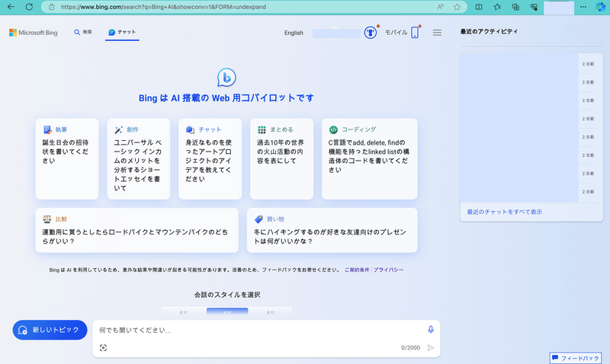This screenshot has height=364, width=610.
Task: Click the フィードバック button
Action: pos(576,358)
